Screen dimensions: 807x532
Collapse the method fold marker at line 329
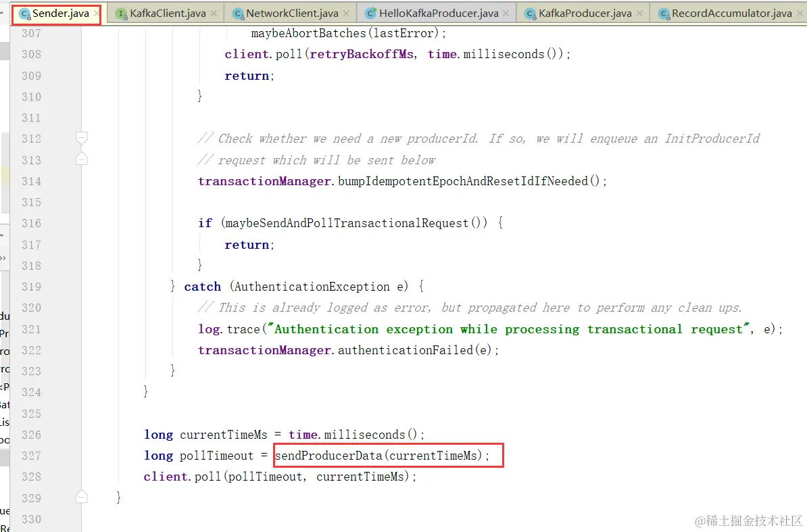point(81,497)
